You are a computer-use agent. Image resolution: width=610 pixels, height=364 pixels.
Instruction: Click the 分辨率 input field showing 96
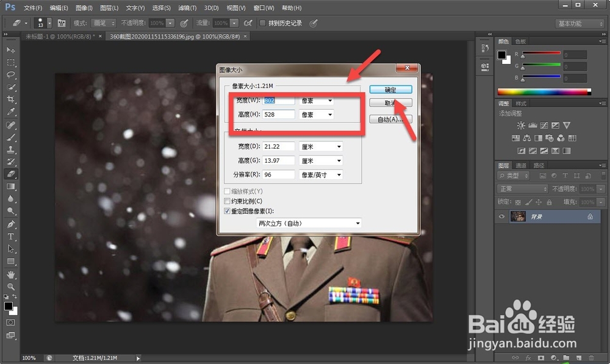tap(279, 174)
